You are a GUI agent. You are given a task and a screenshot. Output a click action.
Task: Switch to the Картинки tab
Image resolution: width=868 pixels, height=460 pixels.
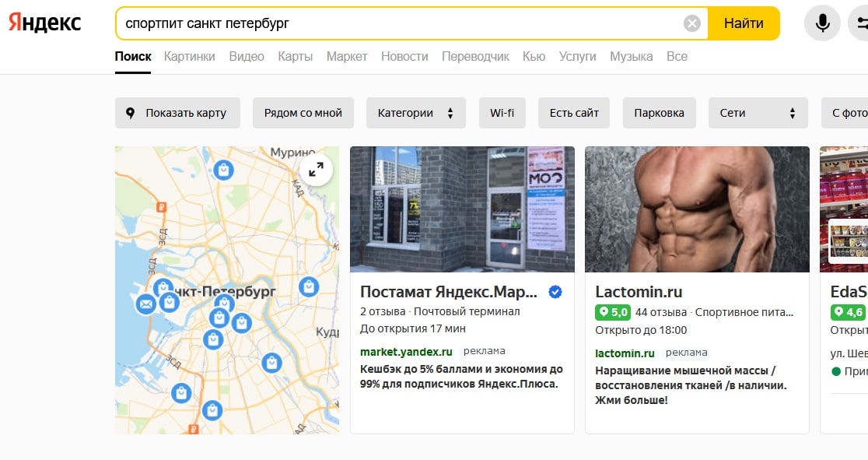coord(189,57)
